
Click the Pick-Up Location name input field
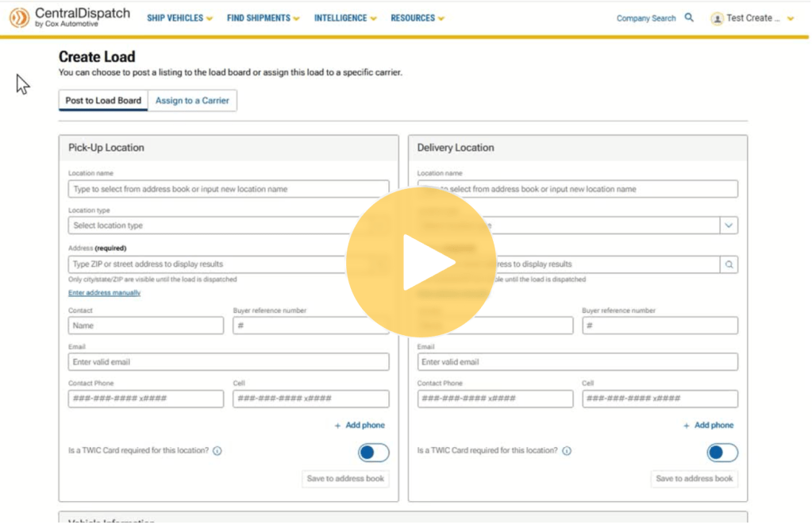(x=229, y=189)
